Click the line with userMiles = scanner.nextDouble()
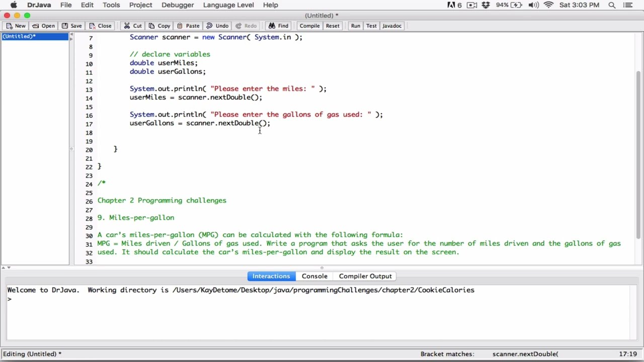This screenshot has height=362, width=644. tap(196, 98)
